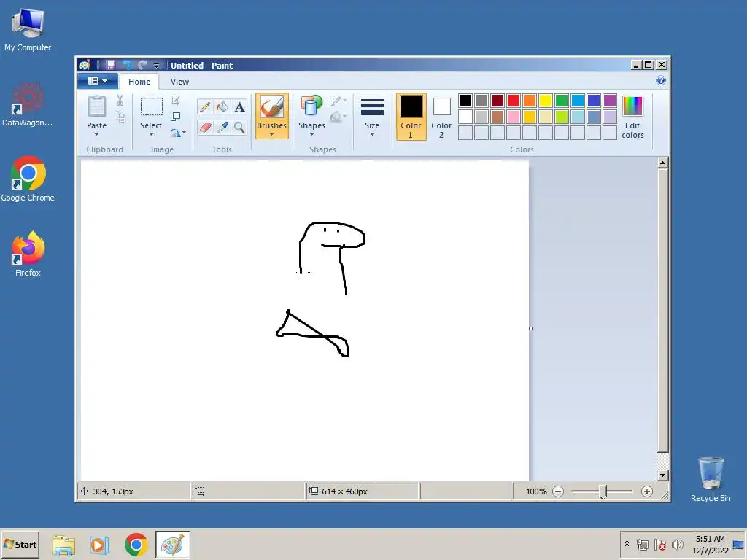The image size is (747, 560).
Task: Select the Text tool
Action: pyautogui.click(x=239, y=106)
